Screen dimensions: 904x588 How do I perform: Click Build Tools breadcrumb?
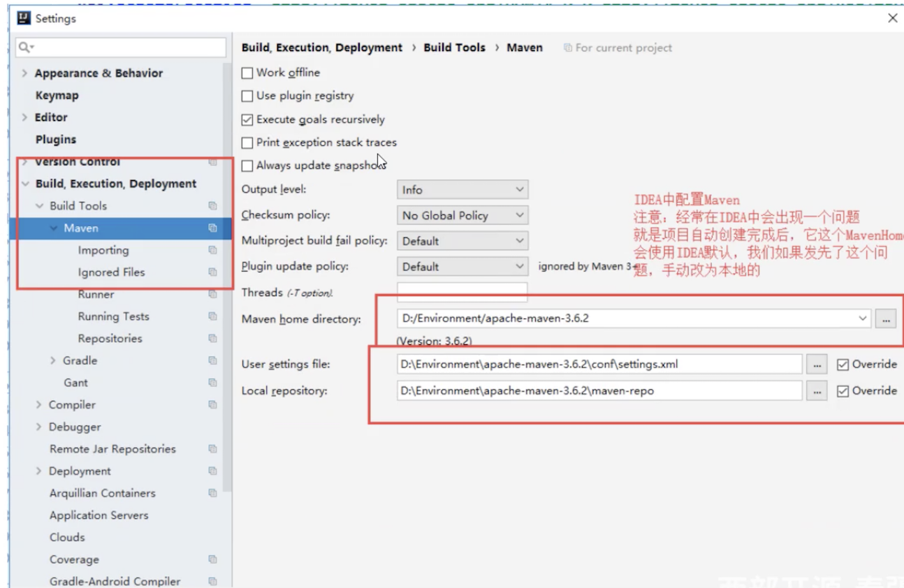(x=455, y=48)
